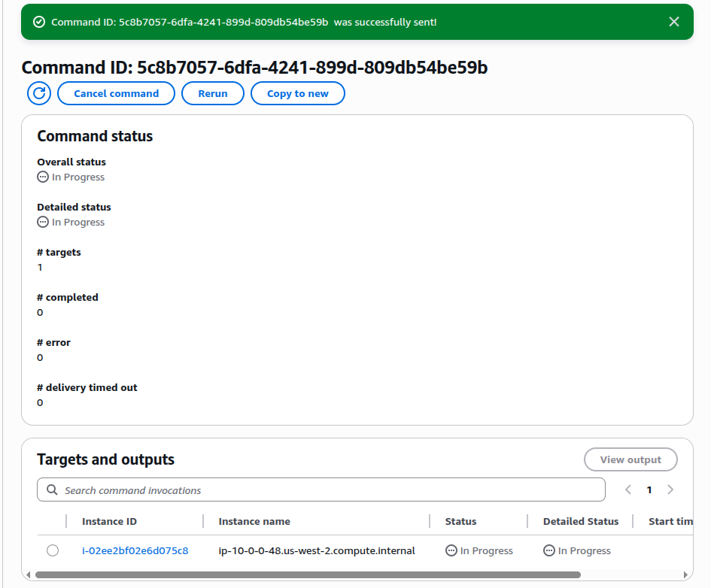This screenshot has height=588, width=711.
Task: Open instance link i-02ee2bf02e6d075c8
Action: [135, 551]
